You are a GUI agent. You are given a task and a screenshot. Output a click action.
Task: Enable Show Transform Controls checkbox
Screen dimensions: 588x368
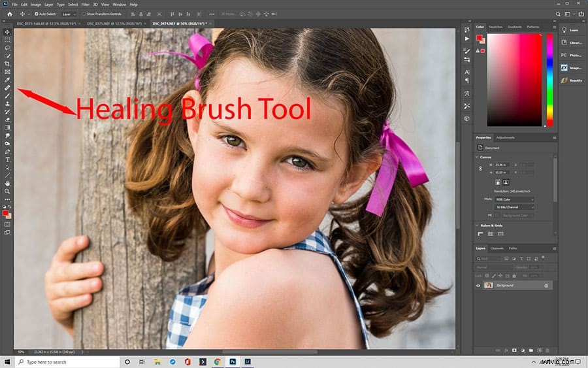84,14
